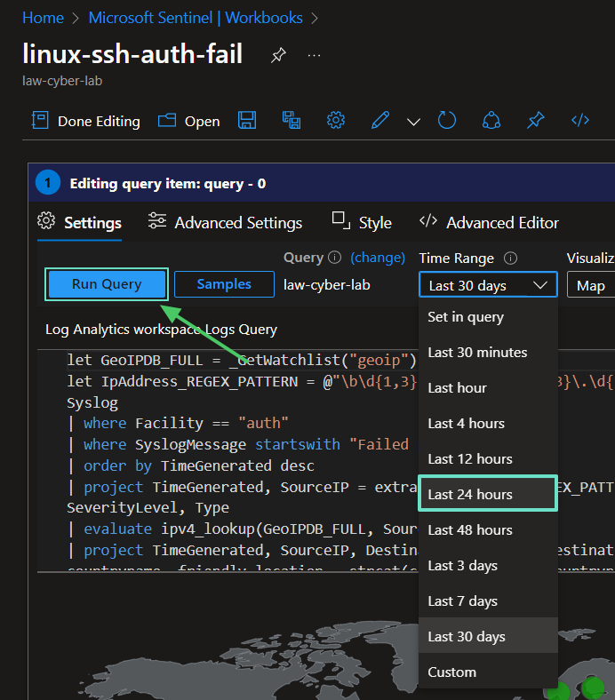Screen dimensions: 615x700
Task: Open workbook settings gear icon
Action: 336,121
